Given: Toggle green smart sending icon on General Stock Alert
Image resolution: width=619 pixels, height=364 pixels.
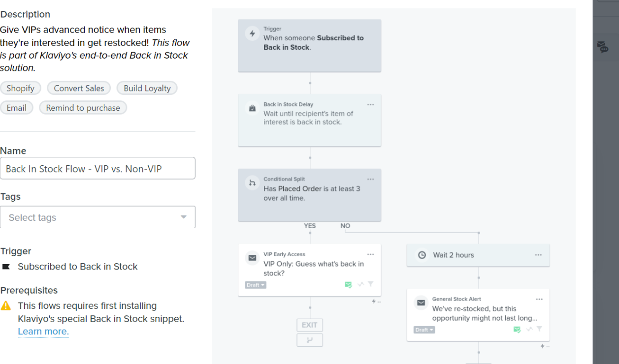Looking at the screenshot, I should pos(517,330).
